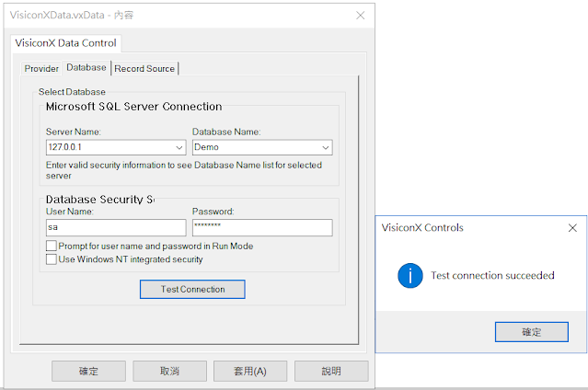The image size is (588, 390).
Task: Switch to the Provider tab
Action: [x=41, y=69]
